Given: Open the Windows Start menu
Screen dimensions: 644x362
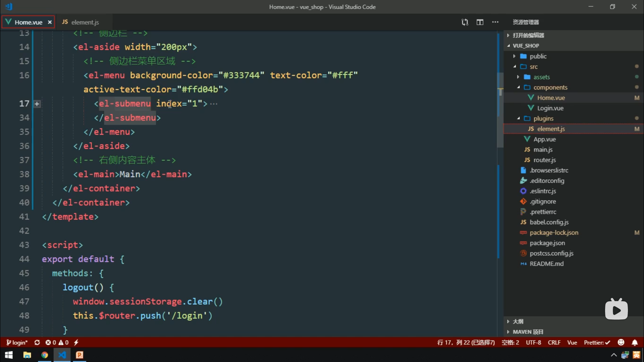Looking at the screenshot, I should tap(9, 355).
